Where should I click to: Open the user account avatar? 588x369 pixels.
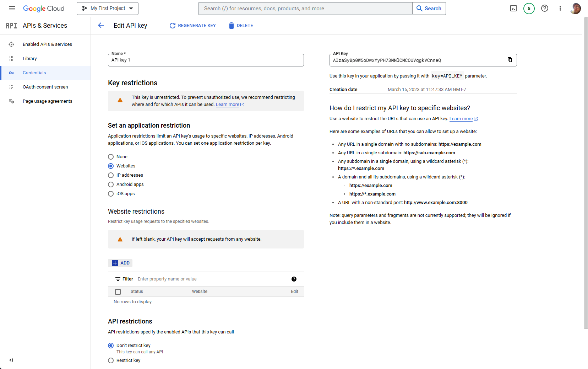[576, 9]
